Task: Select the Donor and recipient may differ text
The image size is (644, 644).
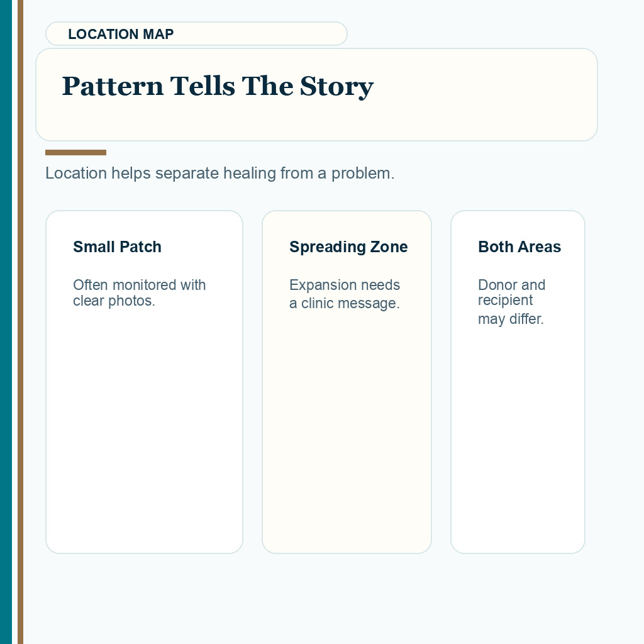Action: 511,302
